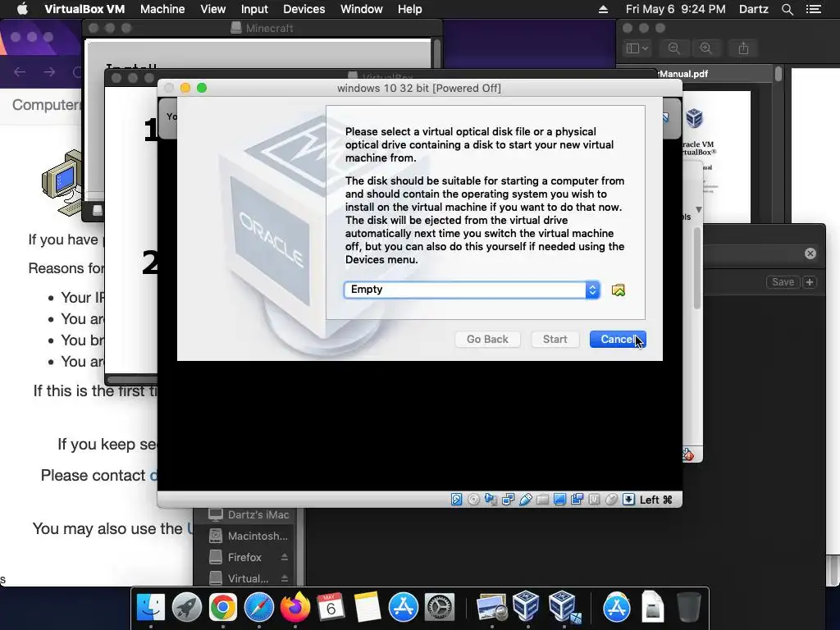Open Safari from the Dock
The image size is (840, 630).
[x=258, y=607]
